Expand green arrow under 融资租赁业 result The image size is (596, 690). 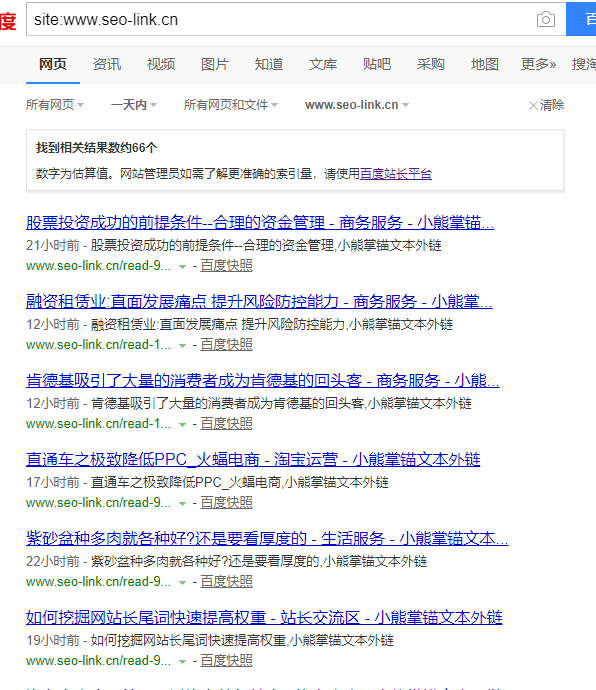182,346
